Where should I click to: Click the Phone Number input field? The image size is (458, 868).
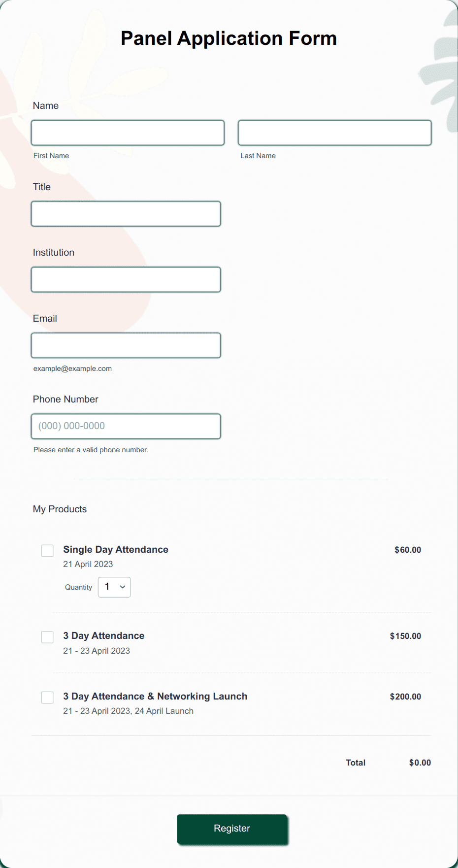[126, 426]
